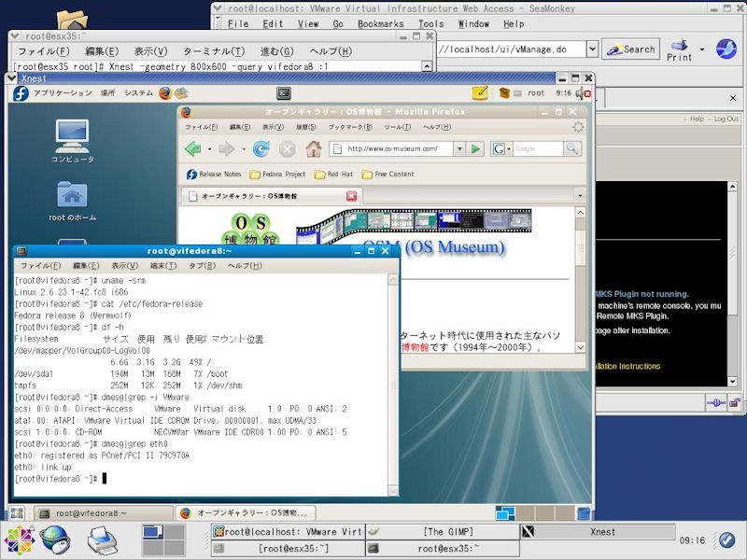747x560 pixels.
Task: Open タブ(B) menu in vifedora8 terminal
Action: click(x=202, y=266)
